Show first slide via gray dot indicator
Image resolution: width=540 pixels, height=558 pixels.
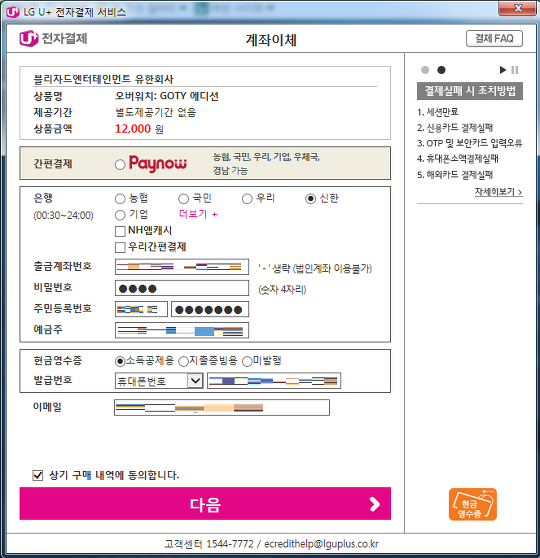(425, 70)
